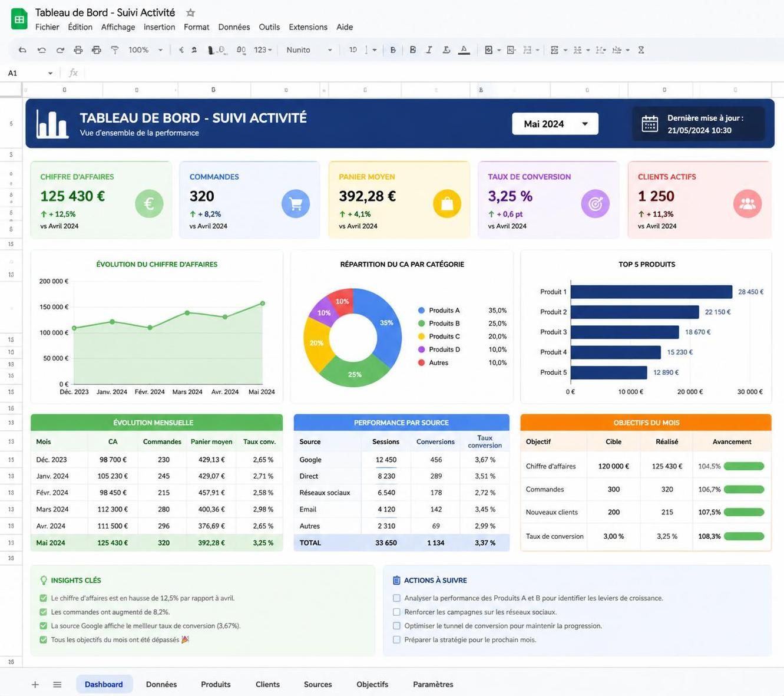This screenshot has width=784, height=696.
Task: Open the Fichier menu
Action: point(47,27)
